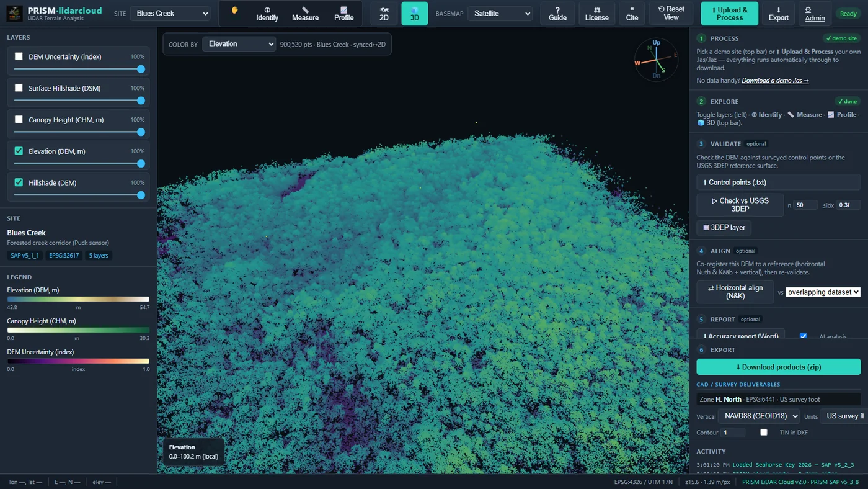
Task: Toggle the DEM Uncertainty layer checkbox
Action: (x=19, y=56)
